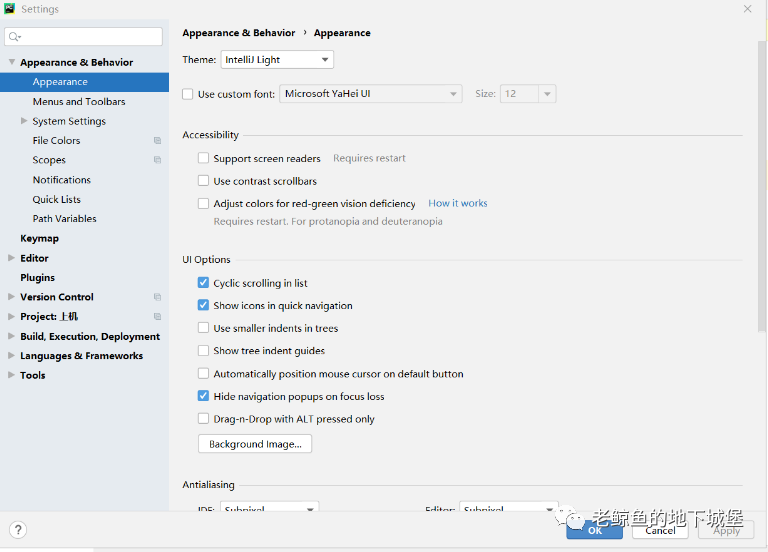Open the Theme dropdown
The height and width of the screenshot is (552, 768).
[x=277, y=60]
